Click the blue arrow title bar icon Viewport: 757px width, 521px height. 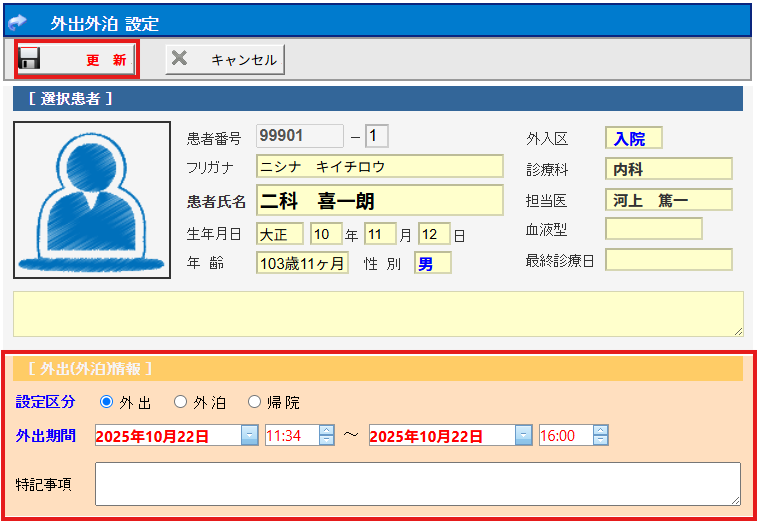(x=17, y=21)
